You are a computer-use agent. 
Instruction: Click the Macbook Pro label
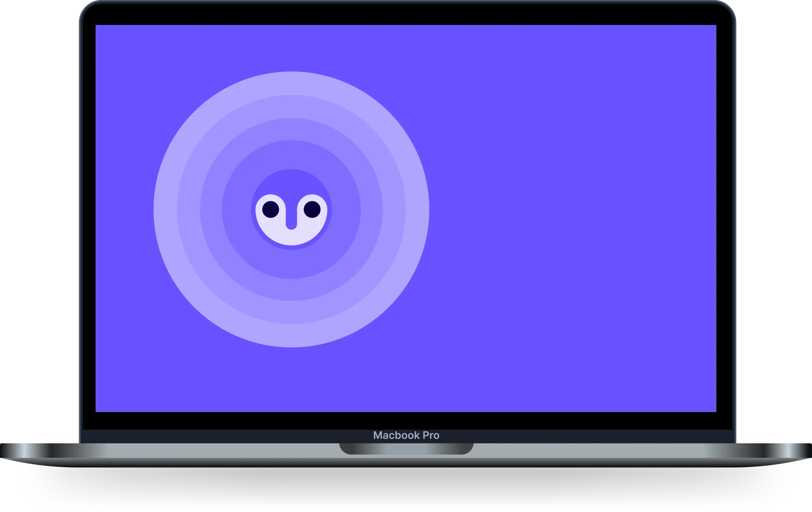[x=406, y=435]
